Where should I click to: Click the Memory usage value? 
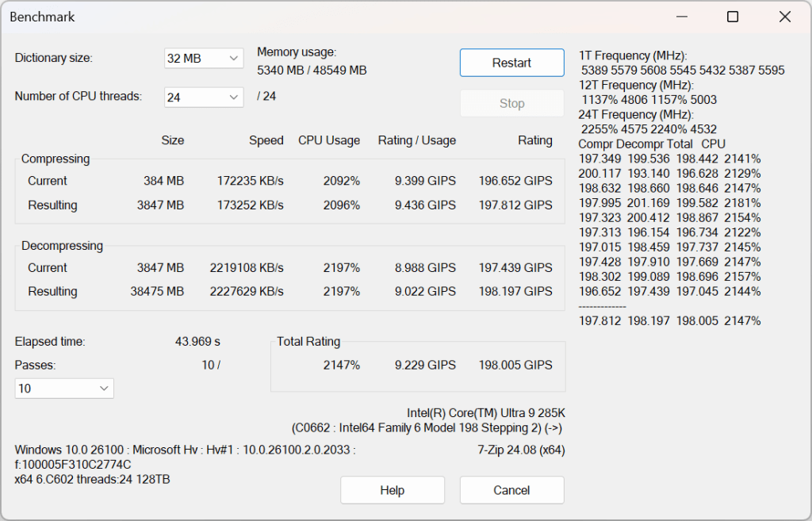pos(312,69)
